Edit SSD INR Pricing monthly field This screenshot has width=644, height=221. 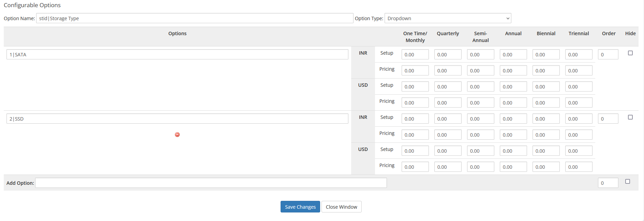coord(415,135)
